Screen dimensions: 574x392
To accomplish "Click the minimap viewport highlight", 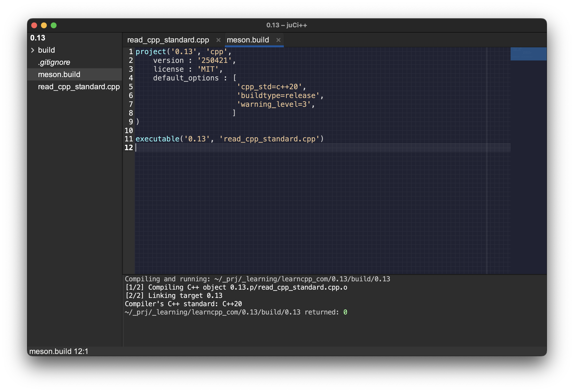I will (528, 54).
